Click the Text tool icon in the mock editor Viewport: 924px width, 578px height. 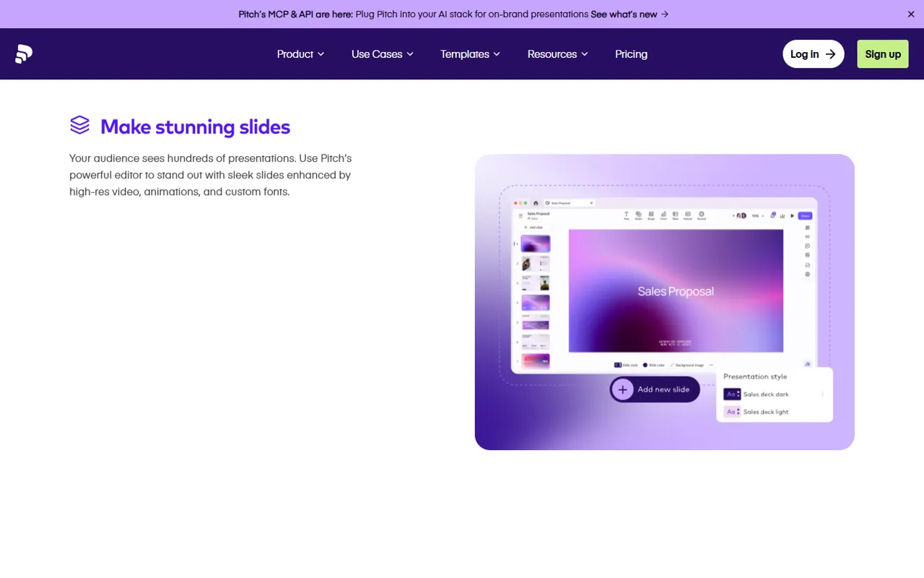[627, 215]
